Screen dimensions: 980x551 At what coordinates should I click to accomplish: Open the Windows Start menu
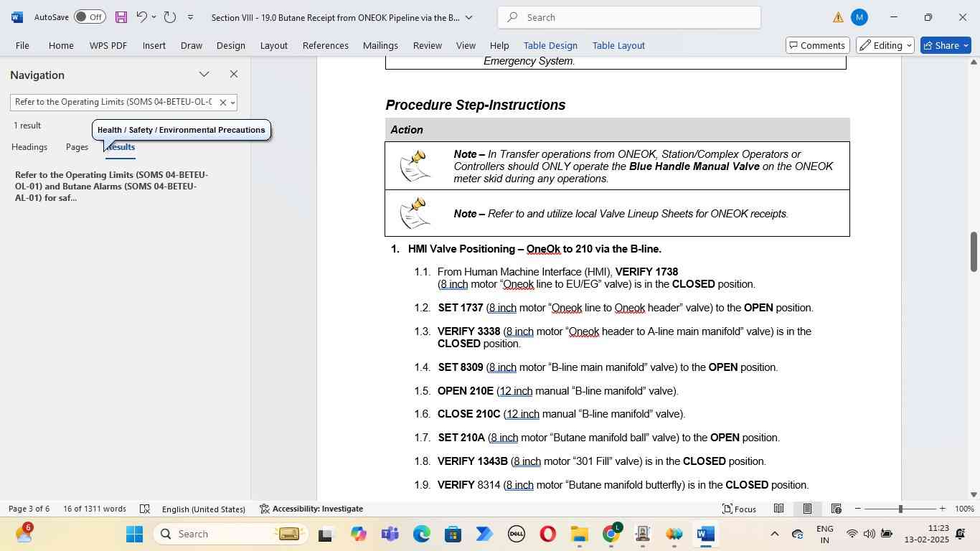coord(135,534)
